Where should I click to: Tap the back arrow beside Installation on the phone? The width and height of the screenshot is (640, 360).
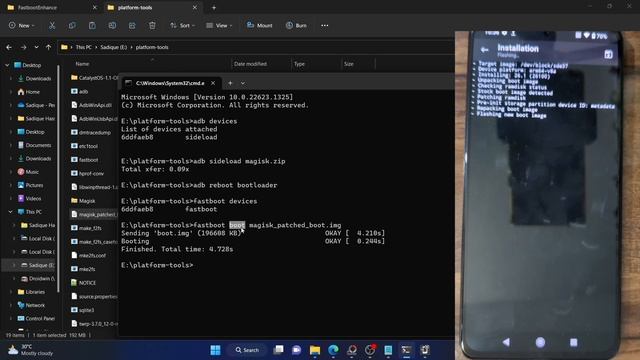click(484, 50)
